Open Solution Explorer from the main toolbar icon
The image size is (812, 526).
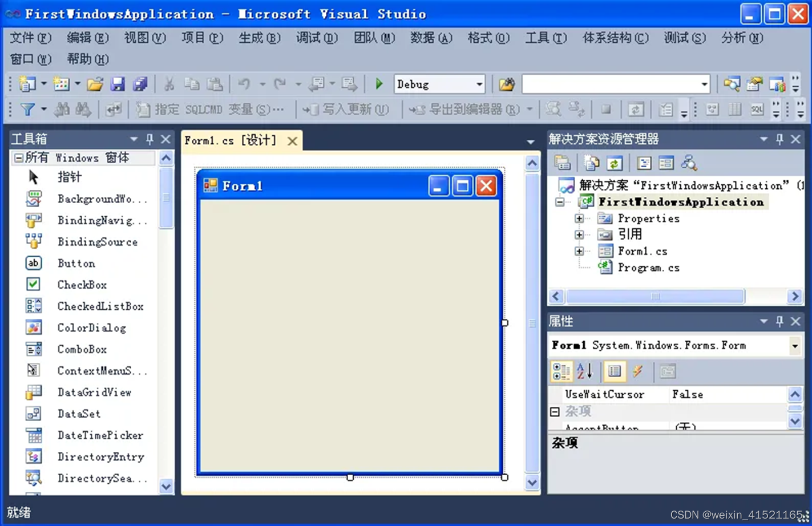point(732,84)
